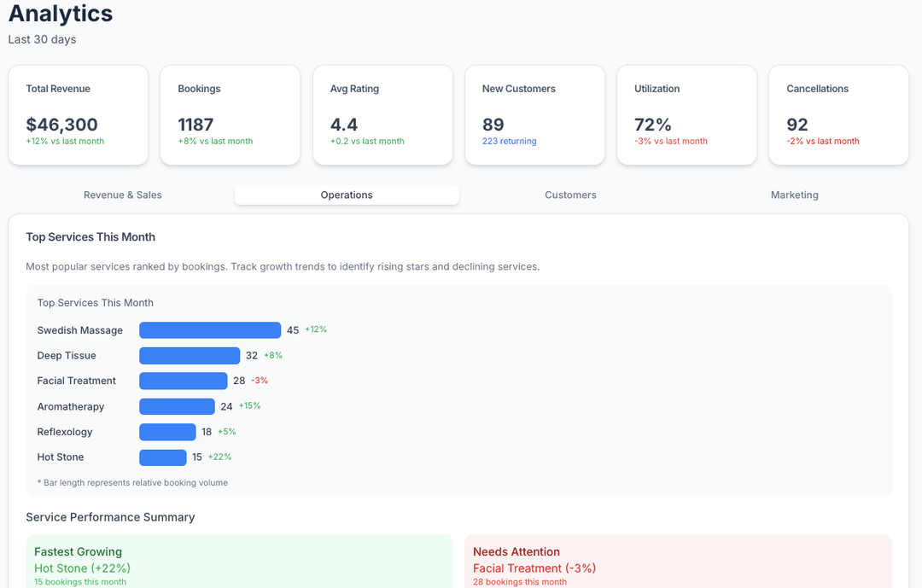This screenshot has height=588, width=922.
Task: Click the '24' bookings count
Action: (226, 407)
